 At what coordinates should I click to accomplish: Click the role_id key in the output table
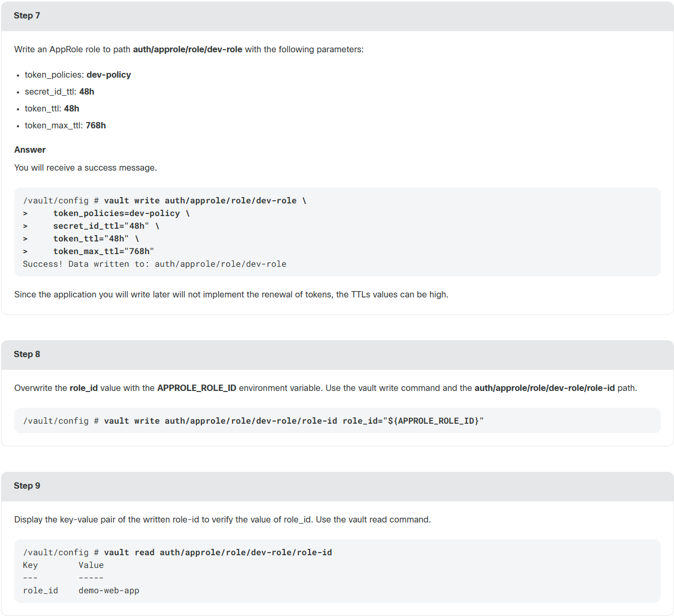coord(41,591)
